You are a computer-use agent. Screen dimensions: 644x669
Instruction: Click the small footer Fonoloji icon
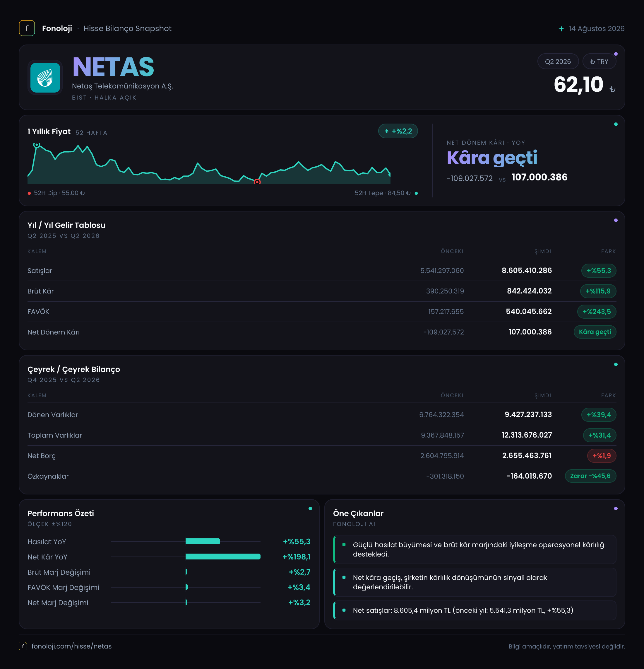pyautogui.click(x=23, y=646)
